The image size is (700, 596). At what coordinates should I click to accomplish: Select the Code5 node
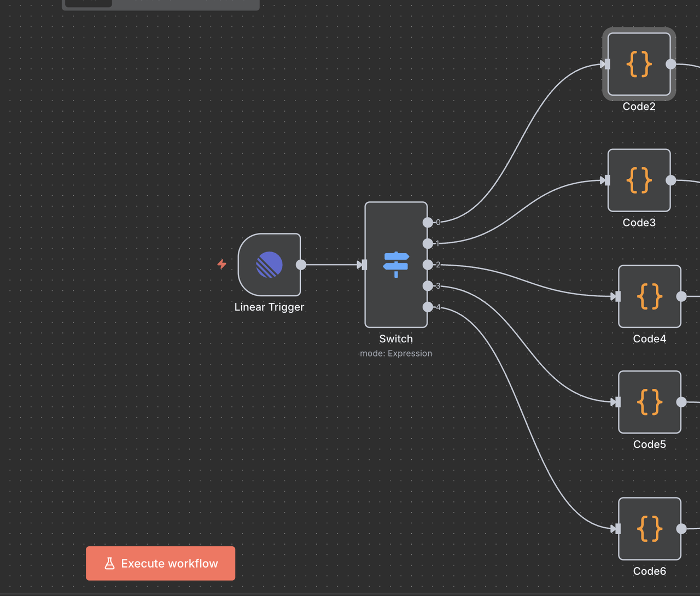tap(650, 402)
